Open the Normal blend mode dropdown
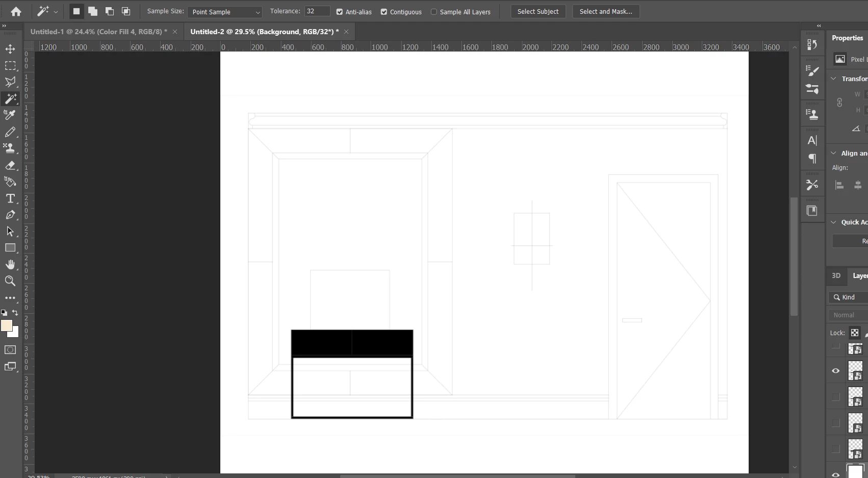 [x=848, y=315]
